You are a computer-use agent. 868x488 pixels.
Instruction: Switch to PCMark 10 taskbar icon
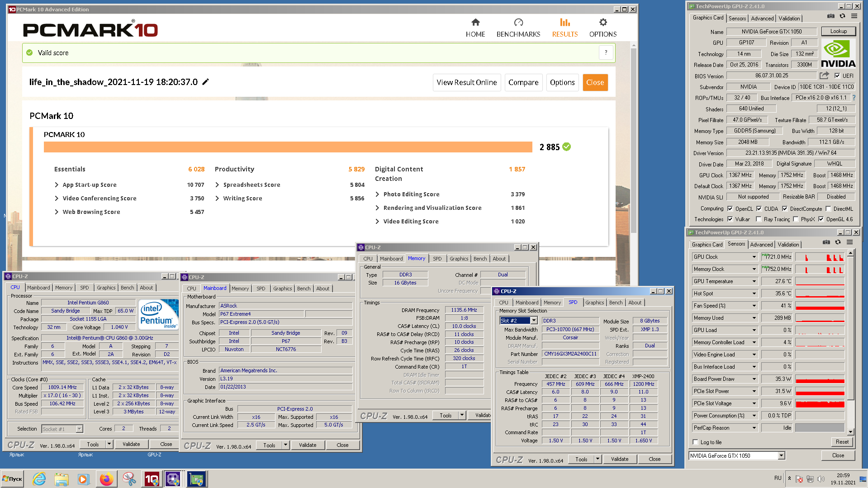[x=152, y=479]
